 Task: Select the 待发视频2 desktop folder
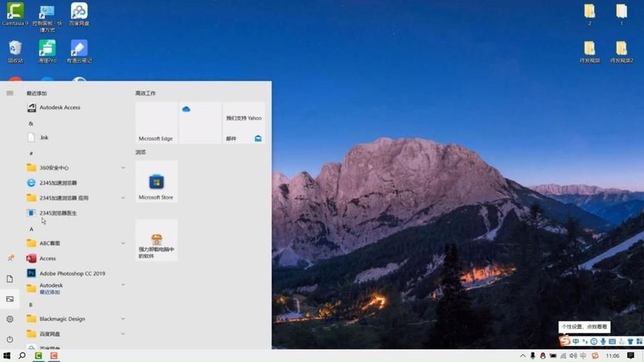point(622,51)
